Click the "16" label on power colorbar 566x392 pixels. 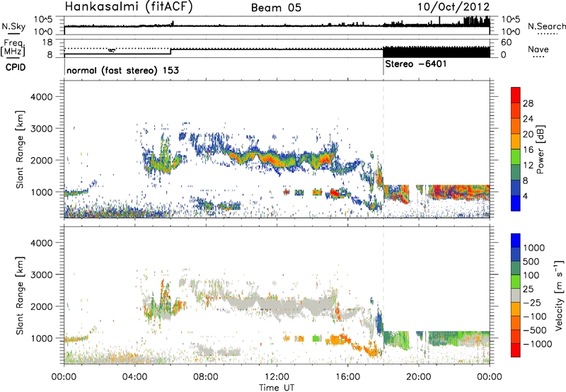click(528, 149)
